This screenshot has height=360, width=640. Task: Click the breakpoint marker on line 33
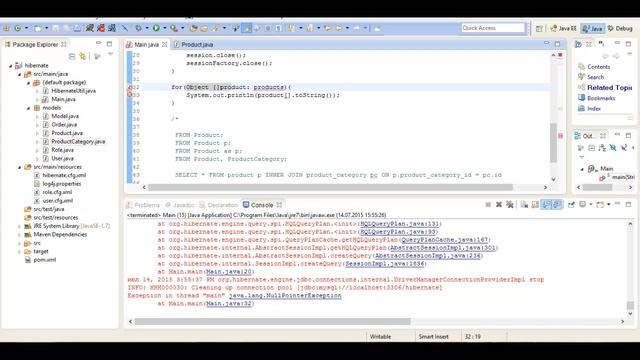[129, 95]
